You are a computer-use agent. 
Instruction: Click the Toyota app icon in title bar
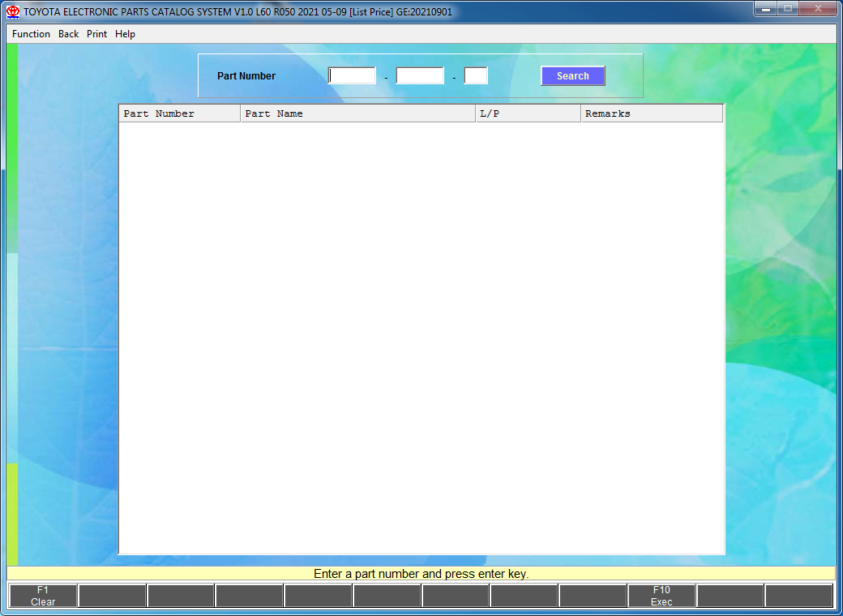13,12
